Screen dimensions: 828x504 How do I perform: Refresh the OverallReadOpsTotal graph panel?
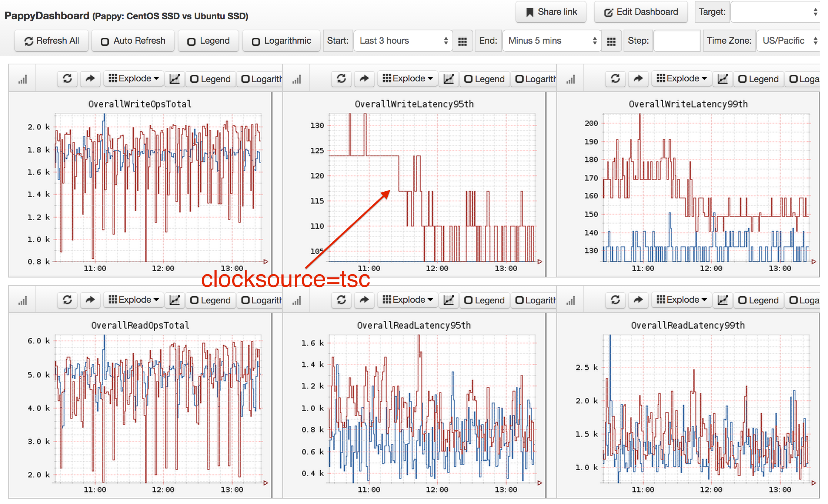point(67,300)
